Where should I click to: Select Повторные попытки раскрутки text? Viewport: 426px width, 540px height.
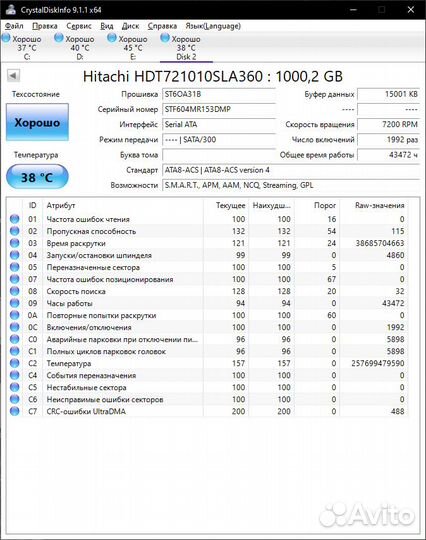[101, 315]
